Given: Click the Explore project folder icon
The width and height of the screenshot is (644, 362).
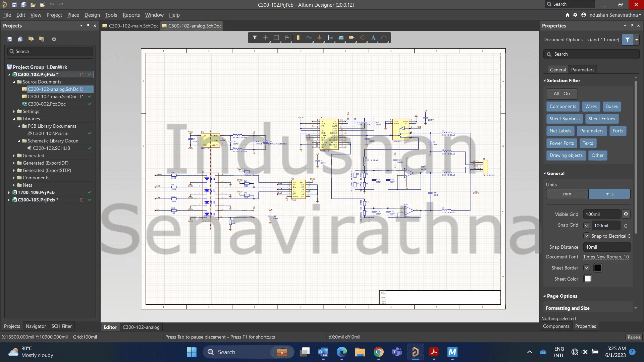Looking at the screenshot, I should click(x=31, y=39).
